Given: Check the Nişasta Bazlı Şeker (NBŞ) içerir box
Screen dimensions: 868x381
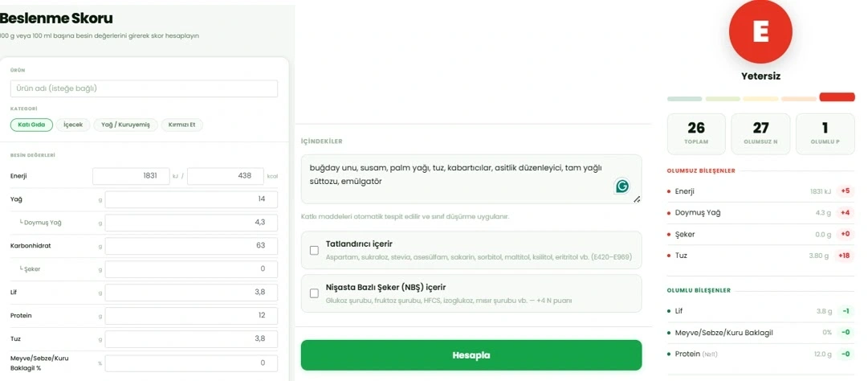Looking at the screenshot, I should point(314,293).
